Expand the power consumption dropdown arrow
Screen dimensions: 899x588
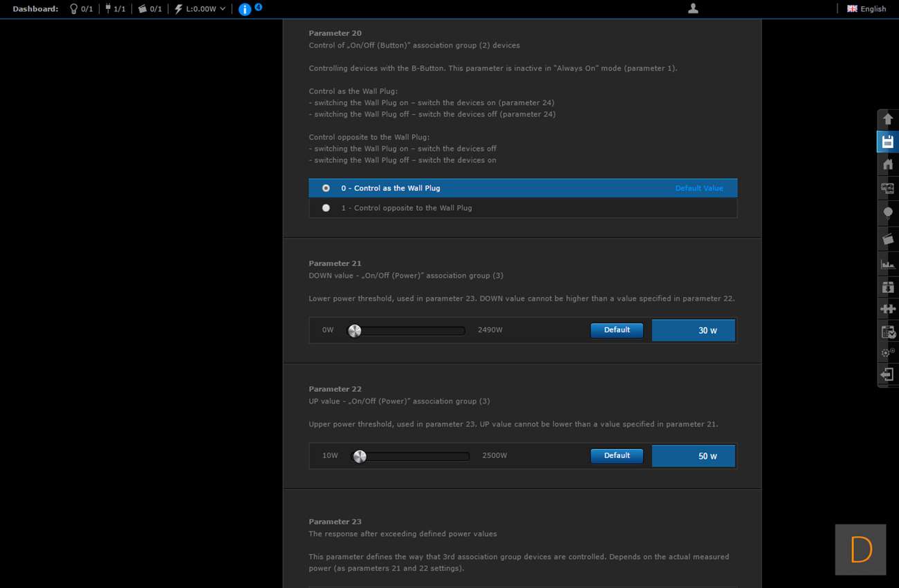[x=223, y=9]
